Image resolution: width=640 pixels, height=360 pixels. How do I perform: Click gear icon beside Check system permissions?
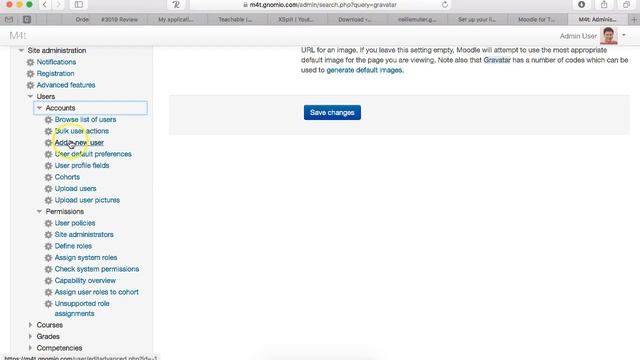[x=48, y=269]
